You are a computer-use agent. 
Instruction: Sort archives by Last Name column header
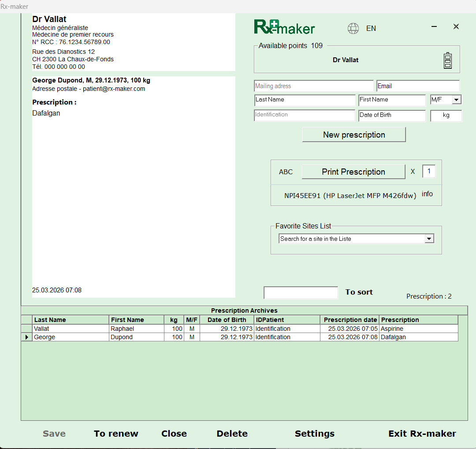point(71,320)
